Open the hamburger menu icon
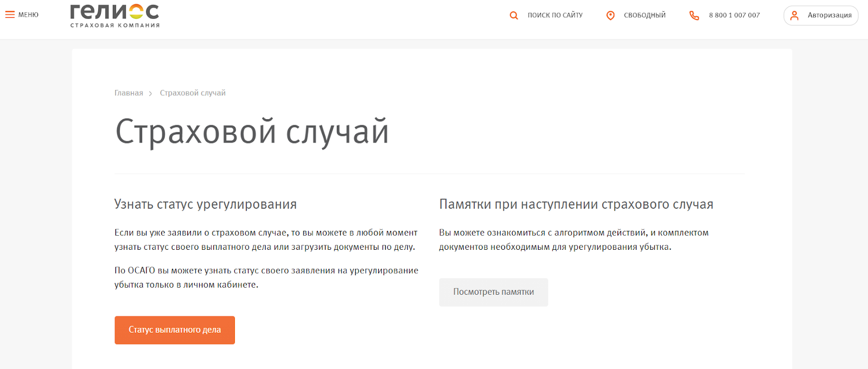 coord(10,15)
